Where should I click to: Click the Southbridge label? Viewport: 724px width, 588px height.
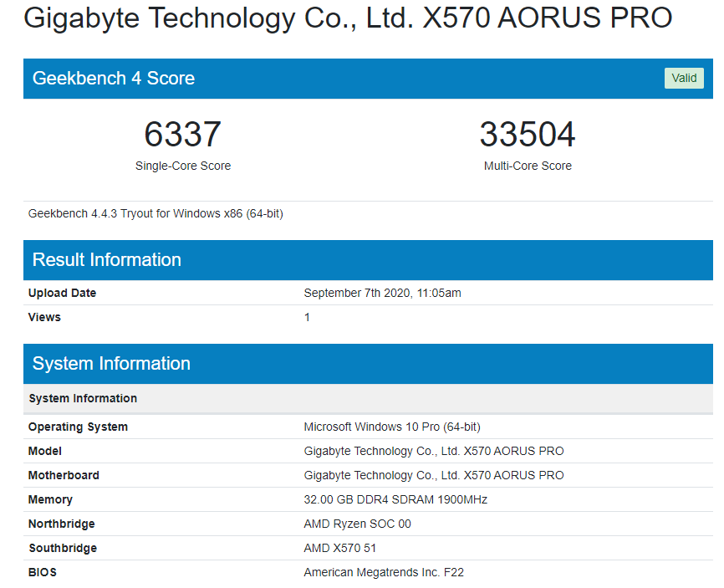63,549
